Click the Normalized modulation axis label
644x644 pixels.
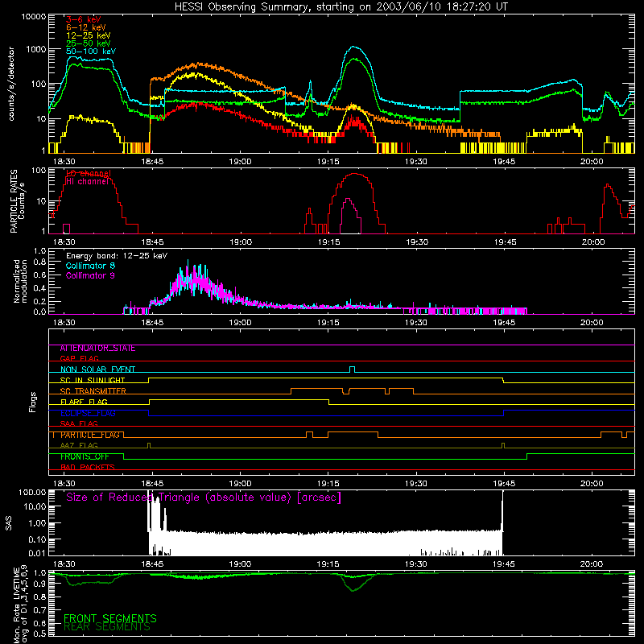point(20,281)
